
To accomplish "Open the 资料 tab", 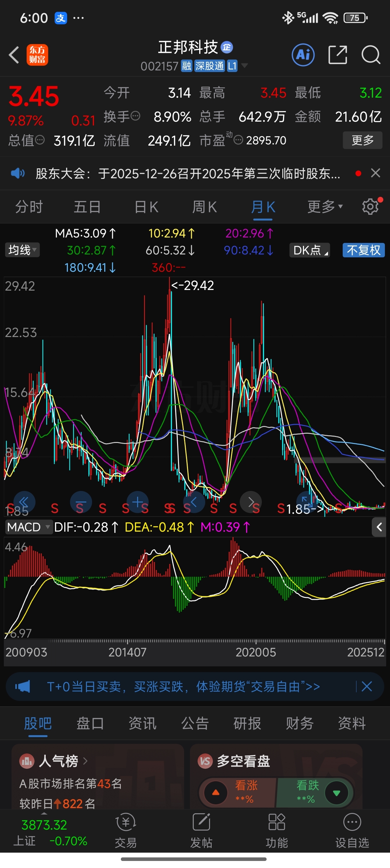I will tap(352, 723).
